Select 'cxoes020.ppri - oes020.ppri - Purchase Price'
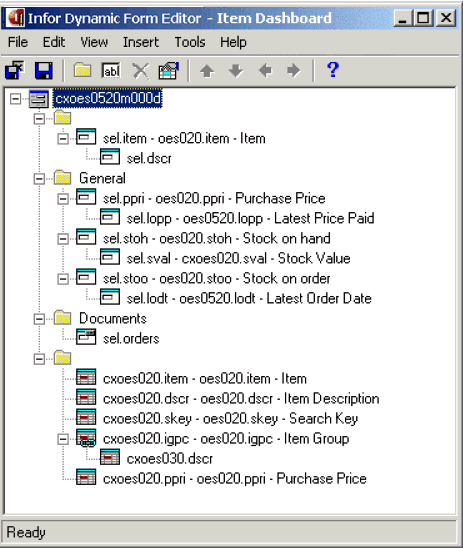 coord(235,478)
